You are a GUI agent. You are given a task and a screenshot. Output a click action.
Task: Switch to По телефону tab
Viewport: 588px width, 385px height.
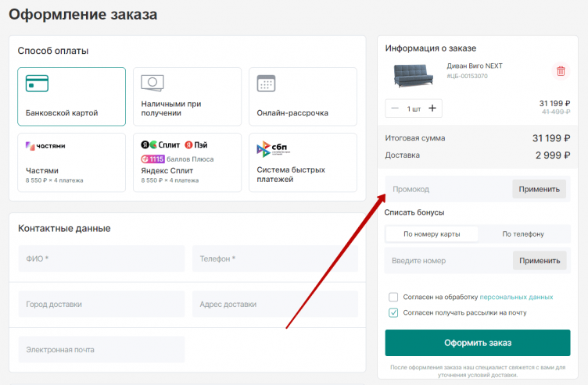click(x=523, y=234)
